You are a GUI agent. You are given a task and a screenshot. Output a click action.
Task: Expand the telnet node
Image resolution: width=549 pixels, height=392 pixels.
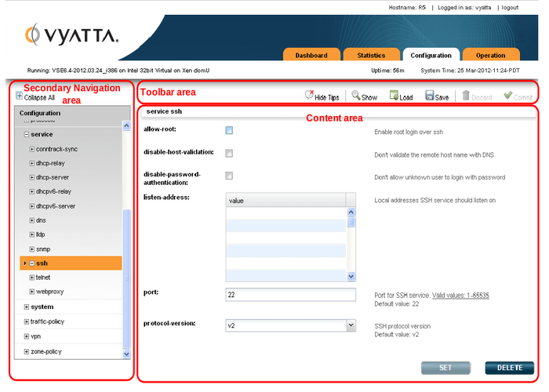[x=32, y=278]
